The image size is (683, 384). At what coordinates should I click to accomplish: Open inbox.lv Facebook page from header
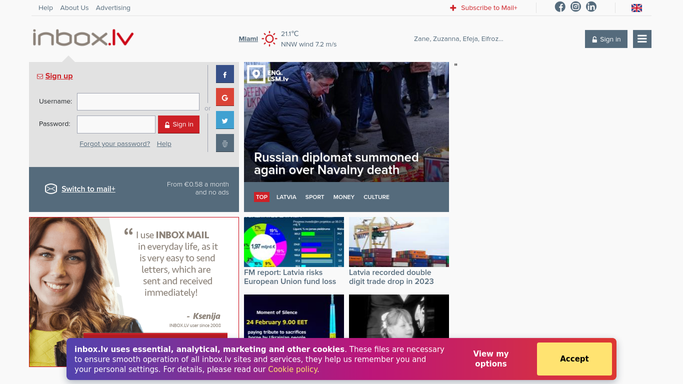coord(560,7)
